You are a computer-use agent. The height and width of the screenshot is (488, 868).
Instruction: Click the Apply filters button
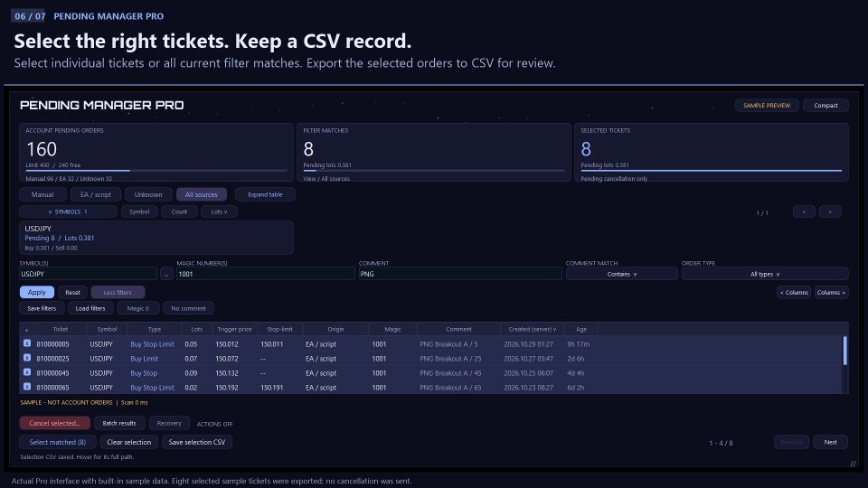[x=37, y=292]
